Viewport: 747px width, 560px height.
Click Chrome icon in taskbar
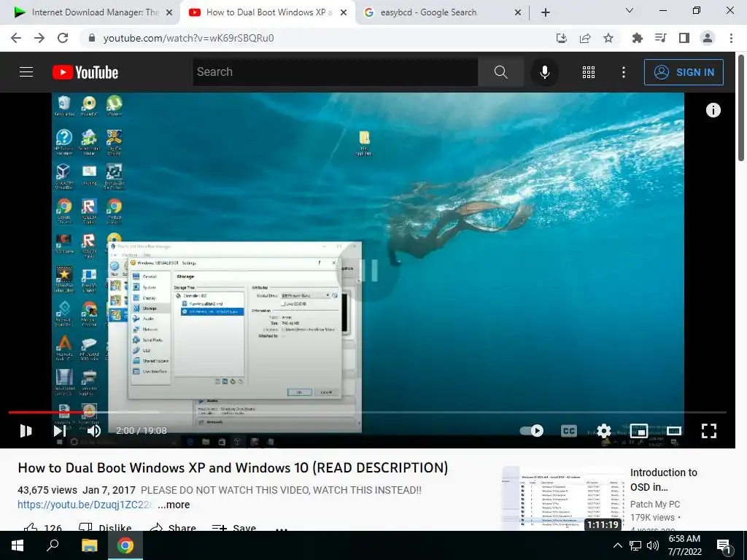(125, 545)
